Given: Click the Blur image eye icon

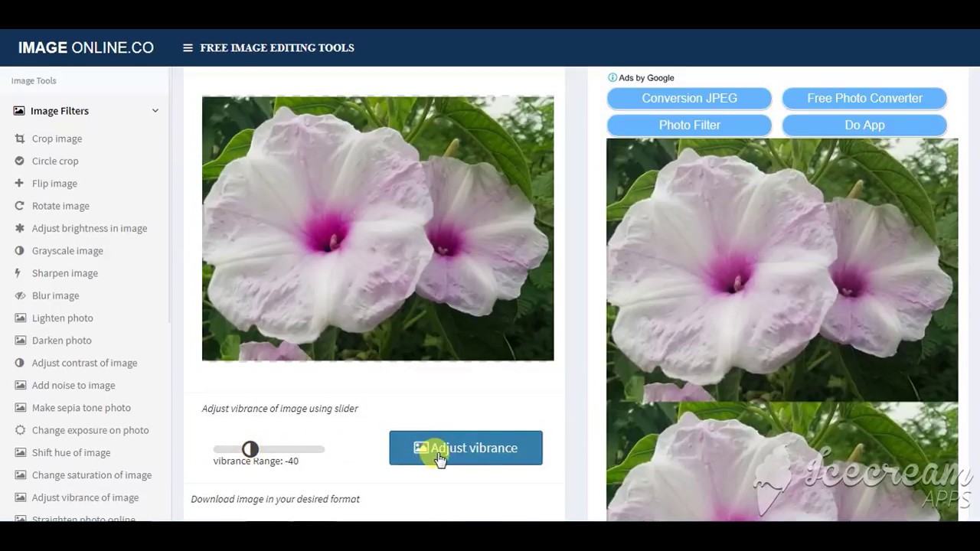Looking at the screenshot, I should click(20, 295).
